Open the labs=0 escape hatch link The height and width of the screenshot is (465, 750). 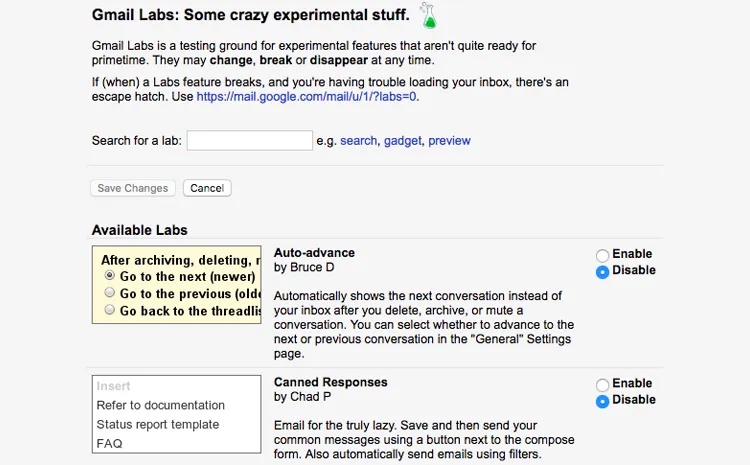(x=307, y=97)
